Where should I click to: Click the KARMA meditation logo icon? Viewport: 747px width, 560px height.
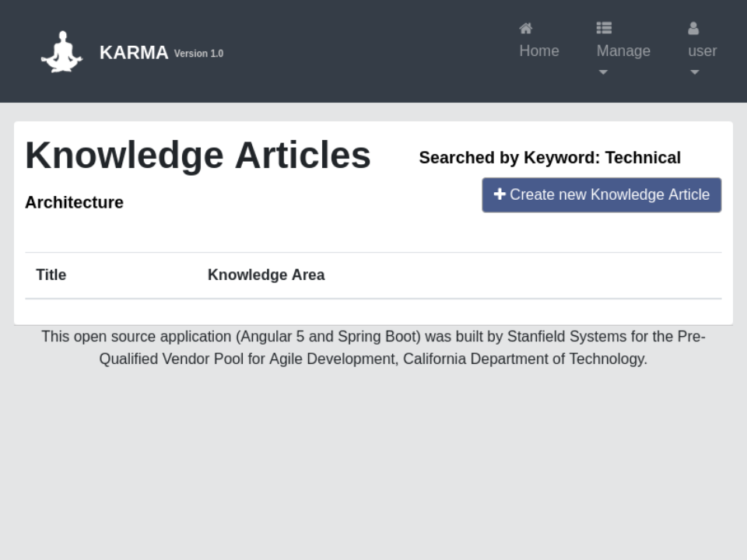click(x=61, y=52)
